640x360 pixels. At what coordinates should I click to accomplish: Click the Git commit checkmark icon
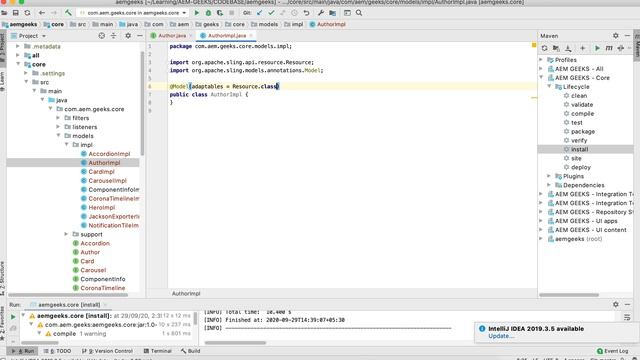(271, 13)
